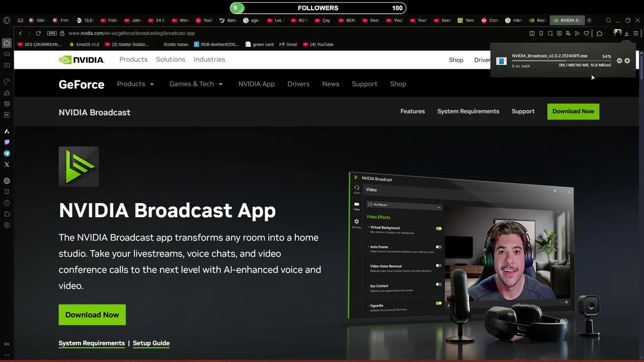This screenshot has width=644, height=362.
Task: Open the split screen icon in address bar
Action: click(532, 33)
